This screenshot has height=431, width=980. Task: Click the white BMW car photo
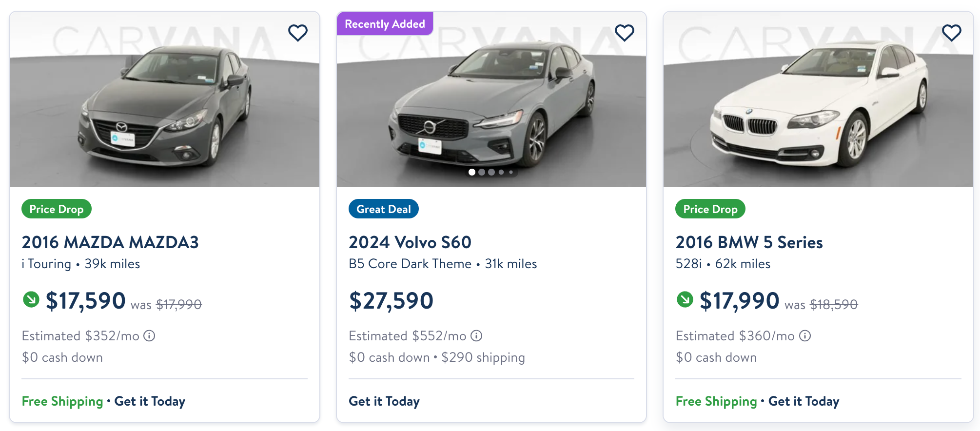click(818, 107)
